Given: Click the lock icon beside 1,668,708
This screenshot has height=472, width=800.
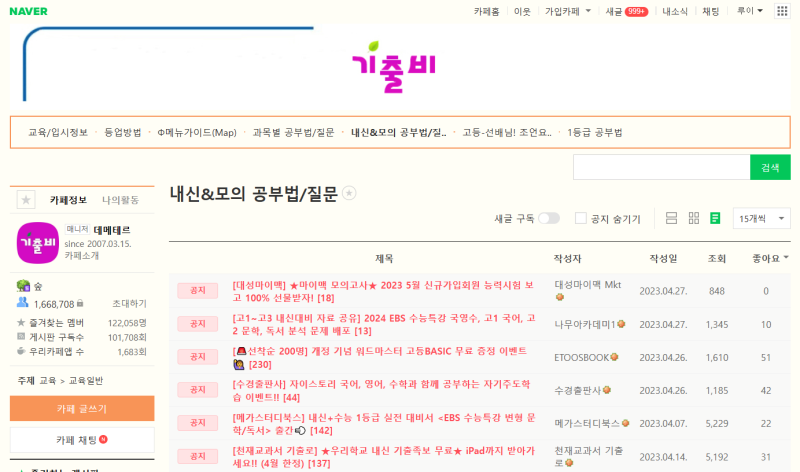Looking at the screenshot, I should point(80,304).
